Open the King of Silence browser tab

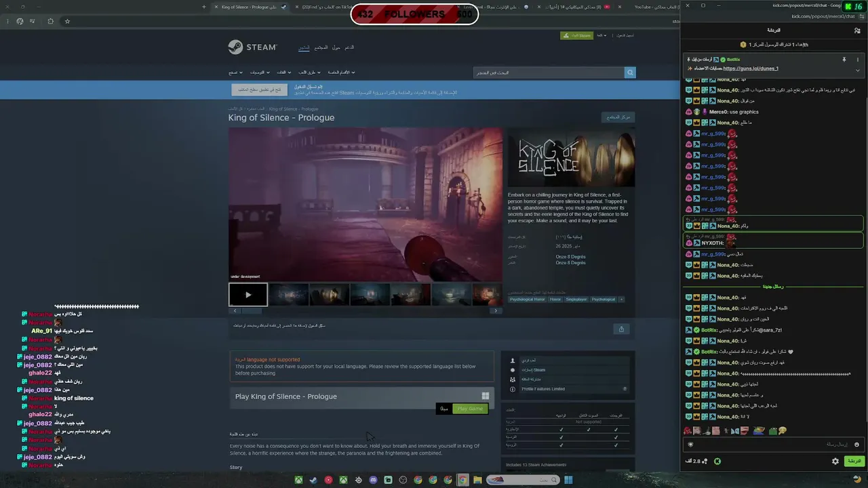pos(251,7)
